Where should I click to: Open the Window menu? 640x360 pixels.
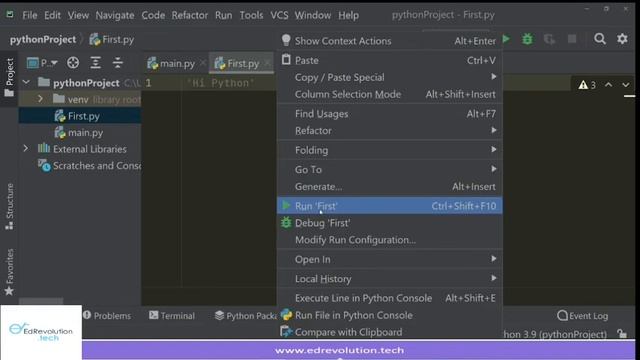pyautogui.click(x=313, y=15)
